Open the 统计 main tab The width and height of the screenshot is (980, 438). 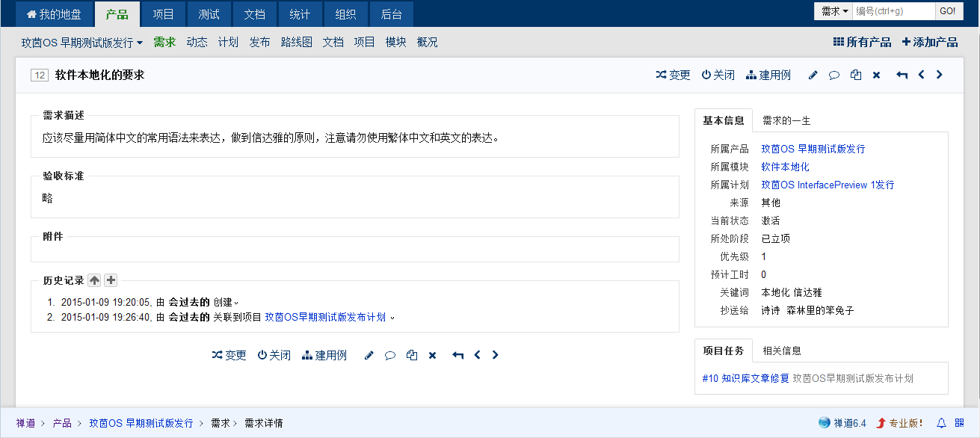pyautogui.click(x=300, y=14)
